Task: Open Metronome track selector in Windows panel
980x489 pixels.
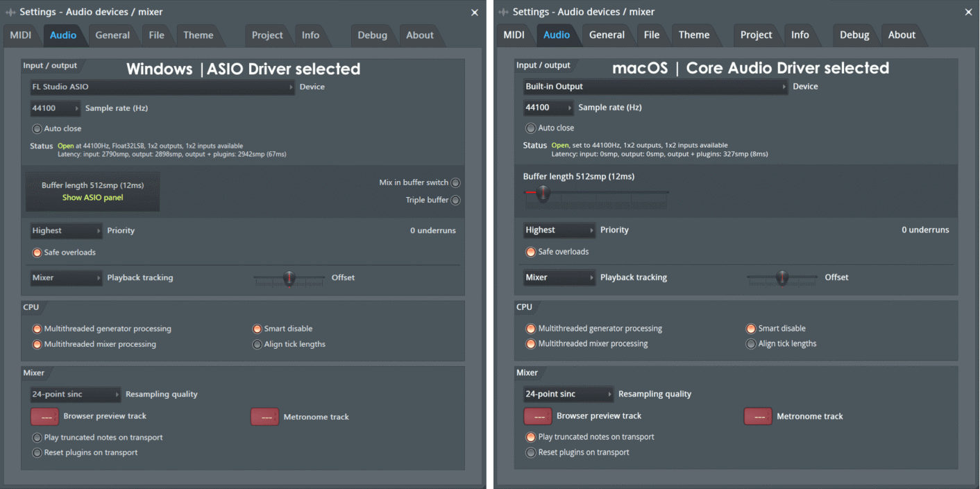Action: coord(264,417)
